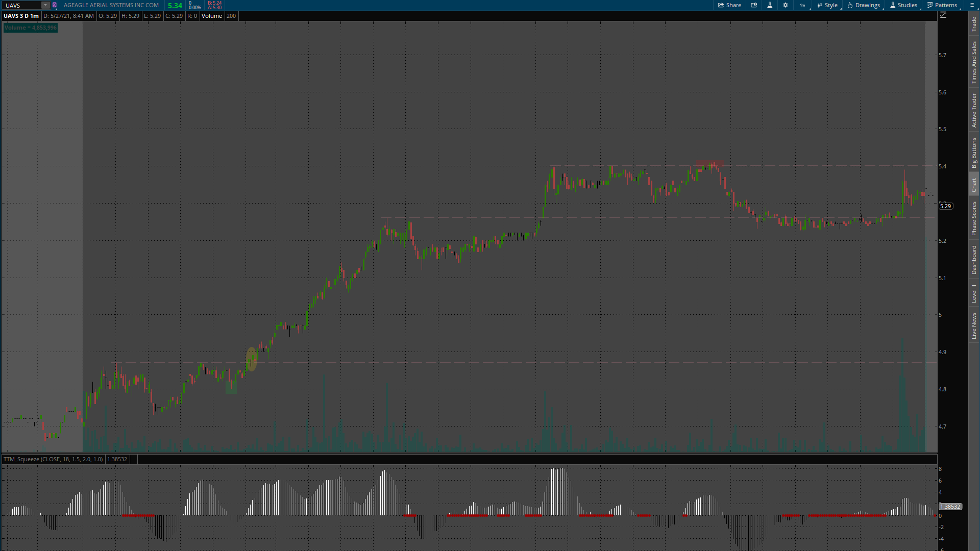Viewport: 980px width, 551px height.
Task: Click the UAVS symbol input field
Action: coord(21,5)
